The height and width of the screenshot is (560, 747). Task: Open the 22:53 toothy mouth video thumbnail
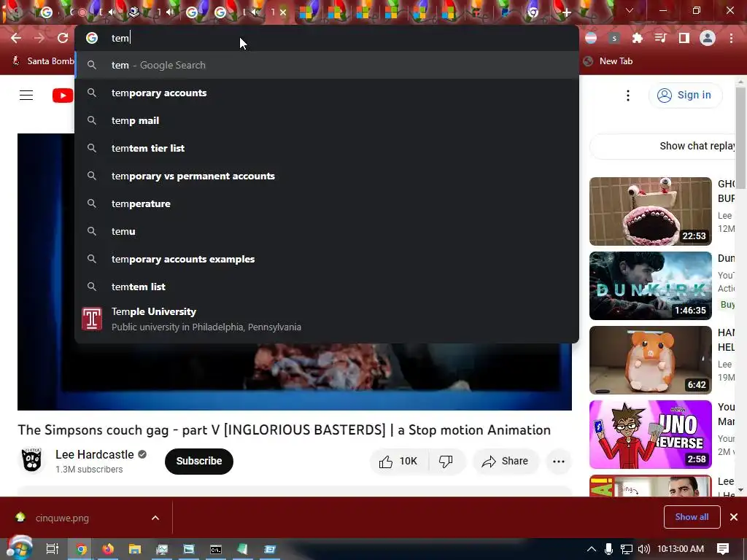click(650, 211)
